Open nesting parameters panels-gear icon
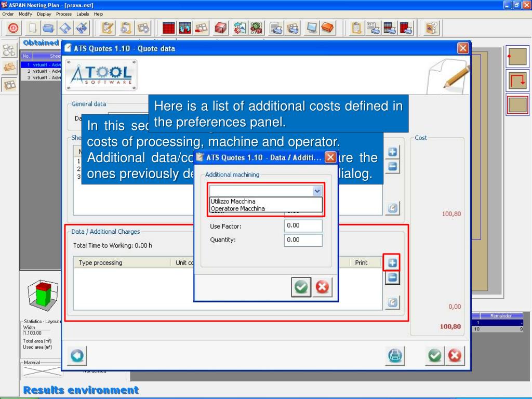This screenshot has height=399, width=532. [143, 28]
